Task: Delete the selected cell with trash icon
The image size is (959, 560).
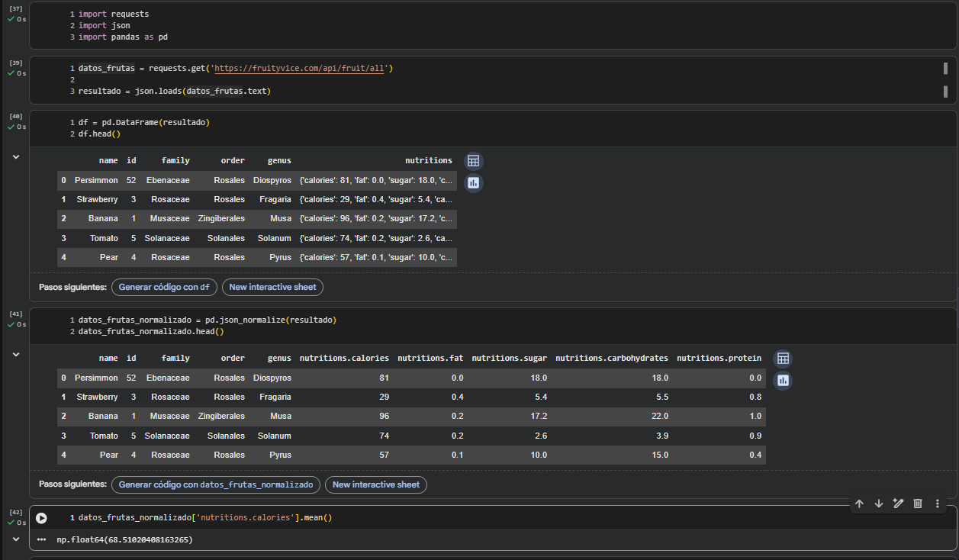Action: (x=918, y=504)
